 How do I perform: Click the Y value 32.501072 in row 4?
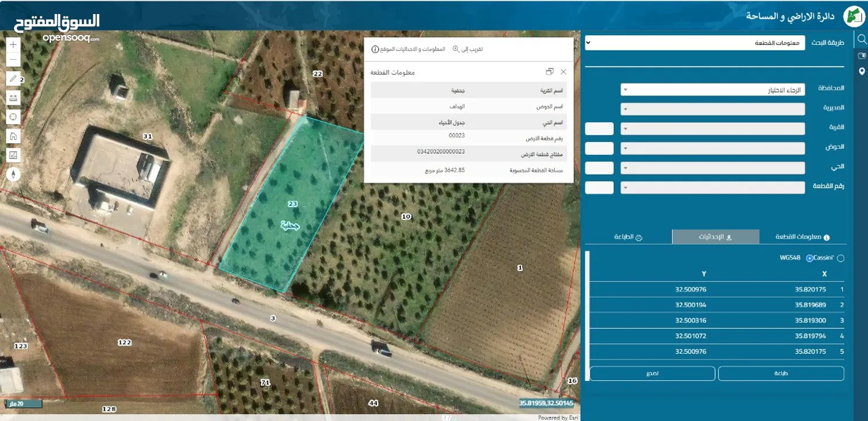(691, 336)
